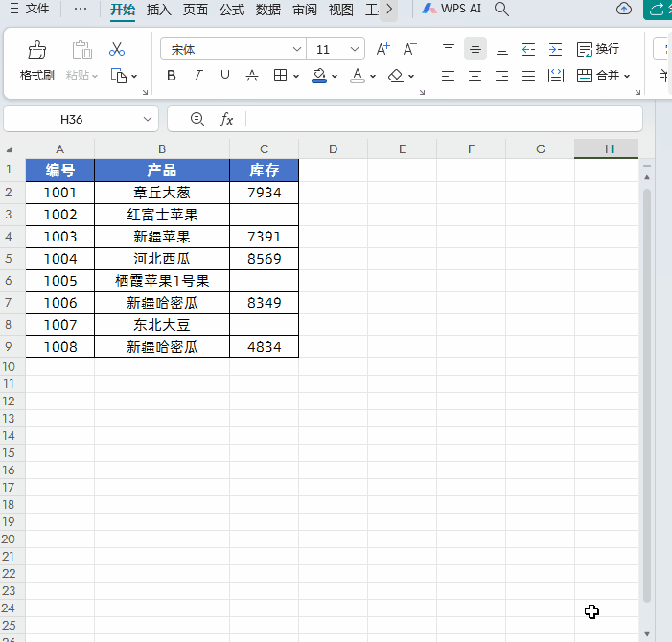Click the fill color paint bucket swatch
Screen dimensions: 672x642
[319, 76]
